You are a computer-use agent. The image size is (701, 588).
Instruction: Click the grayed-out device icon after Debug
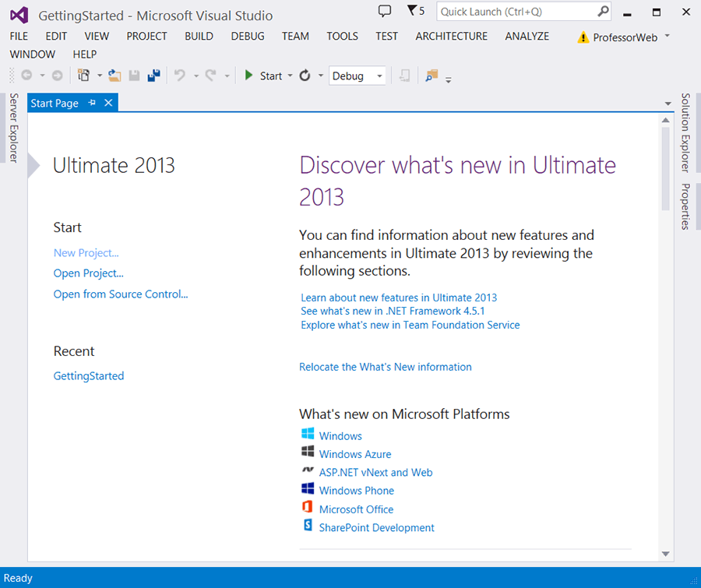click(x=404, y=76)
